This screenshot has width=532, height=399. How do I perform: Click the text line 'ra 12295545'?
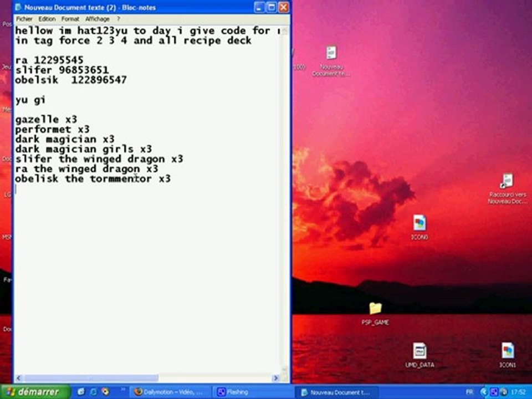pos(49,60)
